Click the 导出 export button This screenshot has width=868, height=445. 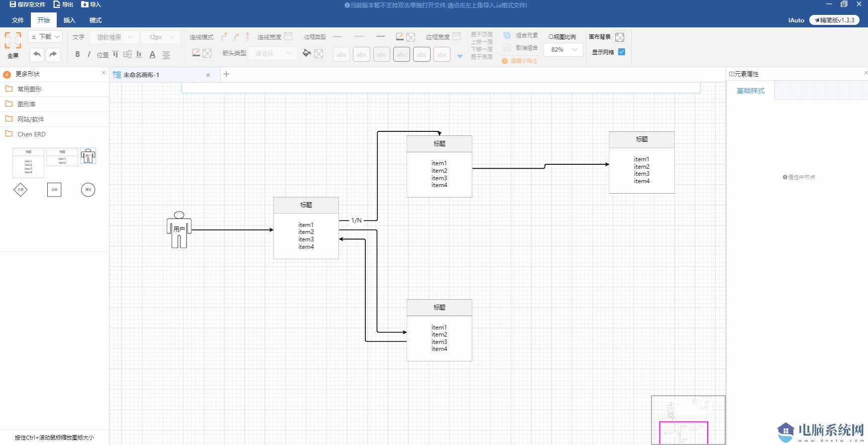64,4
